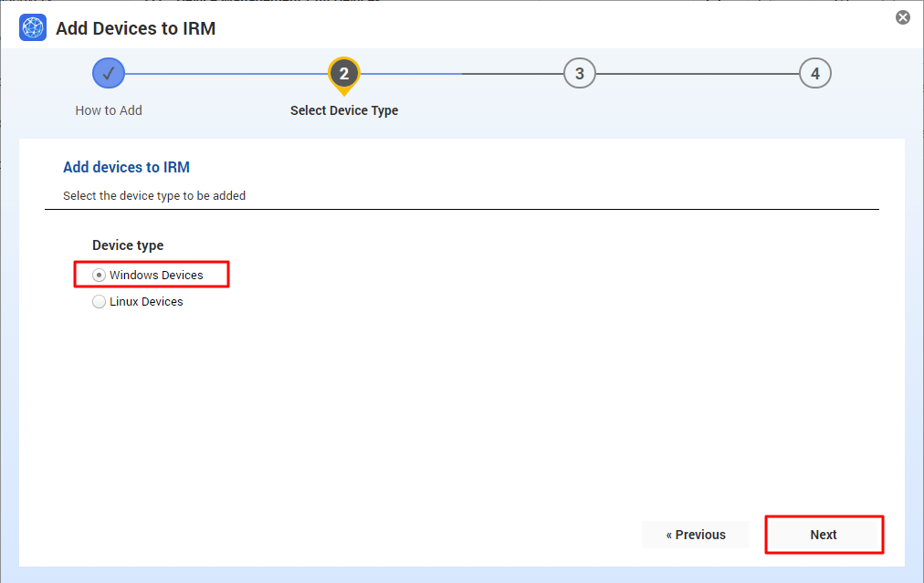Close the Add Devices to IRM dialog
924x583 pixels.
pos(902,16)
